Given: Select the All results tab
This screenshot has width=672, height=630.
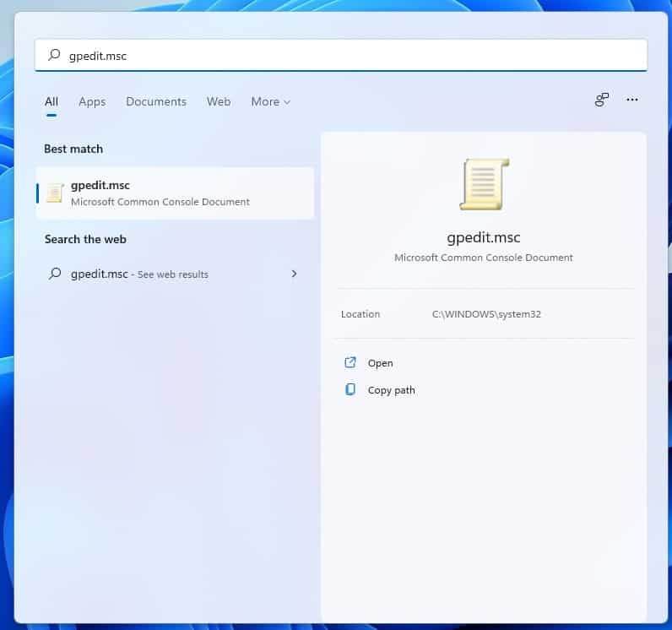Looking at the screenshot, I should coord(51,101).
